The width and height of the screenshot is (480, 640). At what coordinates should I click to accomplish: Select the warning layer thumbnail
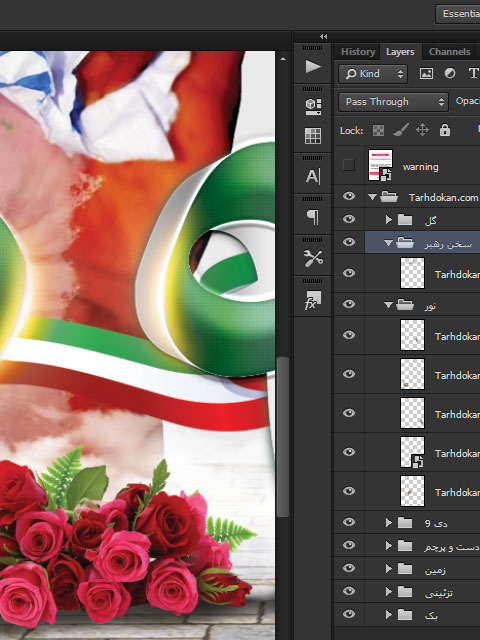tap(380, 165)
